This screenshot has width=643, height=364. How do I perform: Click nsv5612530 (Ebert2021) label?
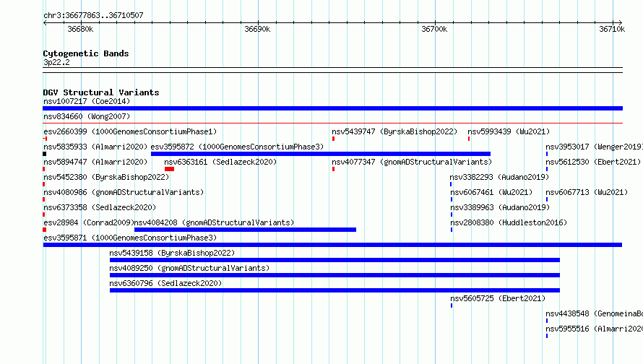coord(593,162)
